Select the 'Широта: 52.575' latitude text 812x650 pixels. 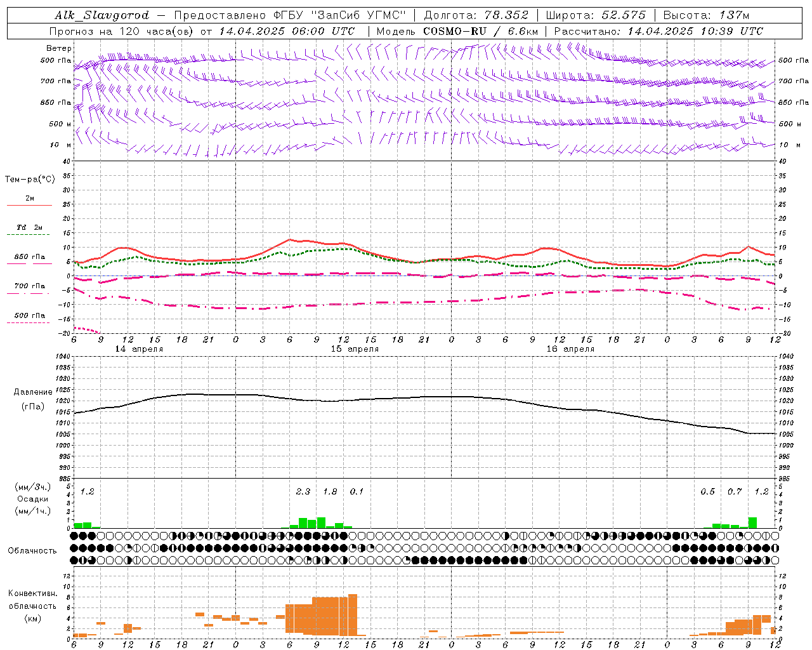[596, 15]
